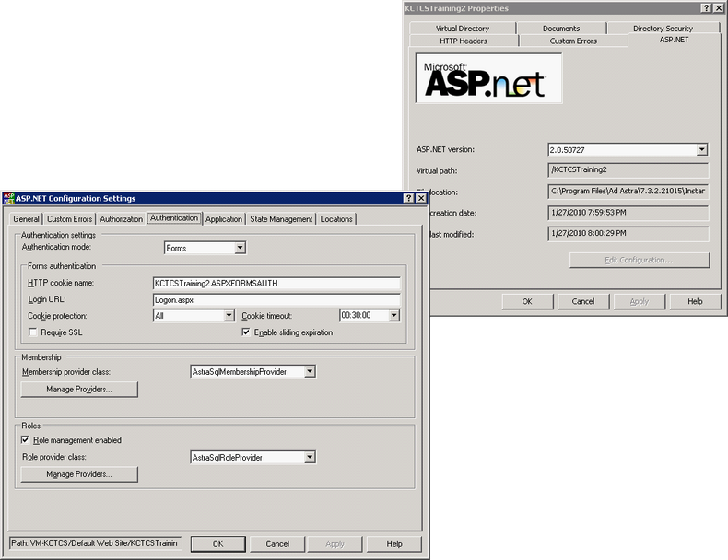
Task: Uncheck Role management enabled
Action: (x=25, y=440)
